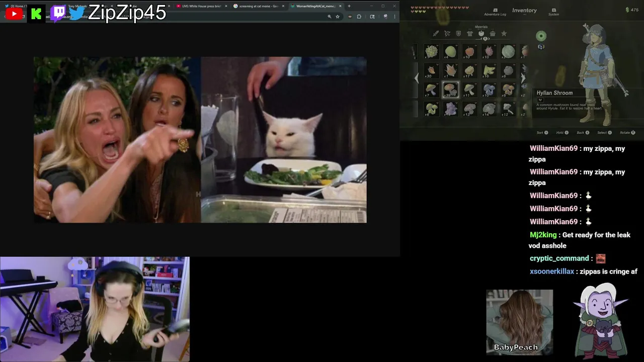
Task: Select the purple mushroom item in bottom row
Action: coord(450,109)
